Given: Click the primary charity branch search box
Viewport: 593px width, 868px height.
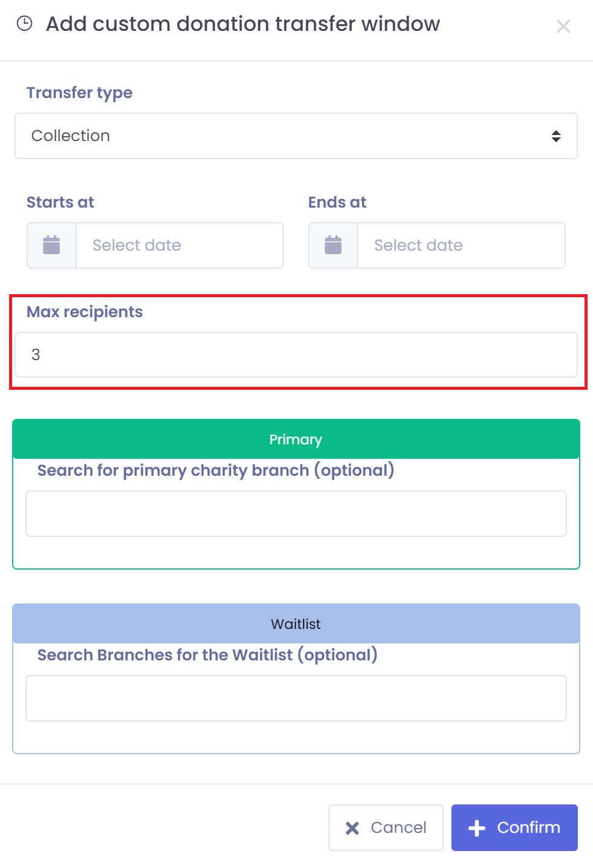Looking at the screenshot, I should tap(296, 513).
